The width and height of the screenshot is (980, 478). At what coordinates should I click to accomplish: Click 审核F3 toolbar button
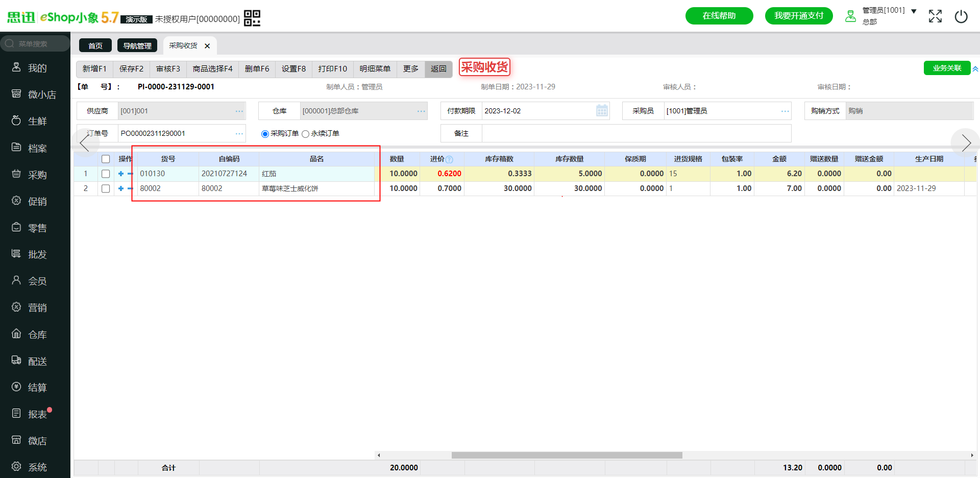[x=168, y=68]
